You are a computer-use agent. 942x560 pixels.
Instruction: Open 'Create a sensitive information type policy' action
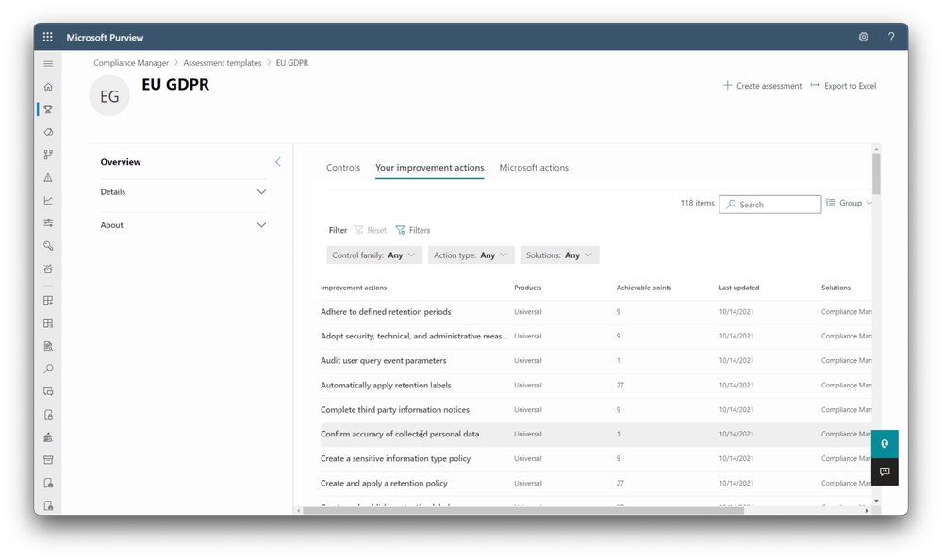pos(395,458)
